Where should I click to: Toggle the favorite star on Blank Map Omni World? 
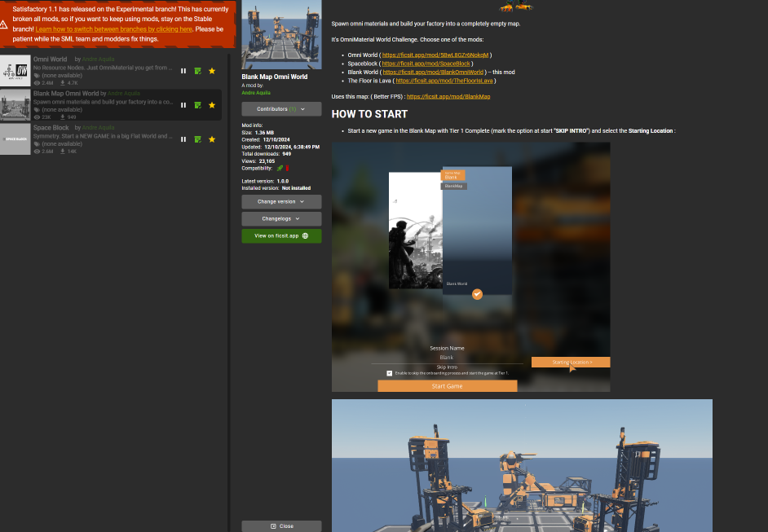tap(212, 104)
